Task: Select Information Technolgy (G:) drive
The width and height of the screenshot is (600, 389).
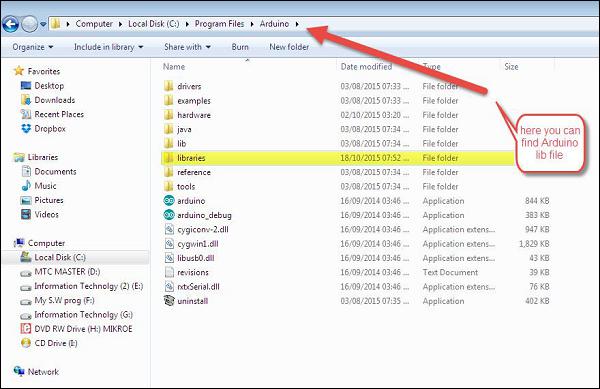Action: pyautogui.click(x=83, y=315)
